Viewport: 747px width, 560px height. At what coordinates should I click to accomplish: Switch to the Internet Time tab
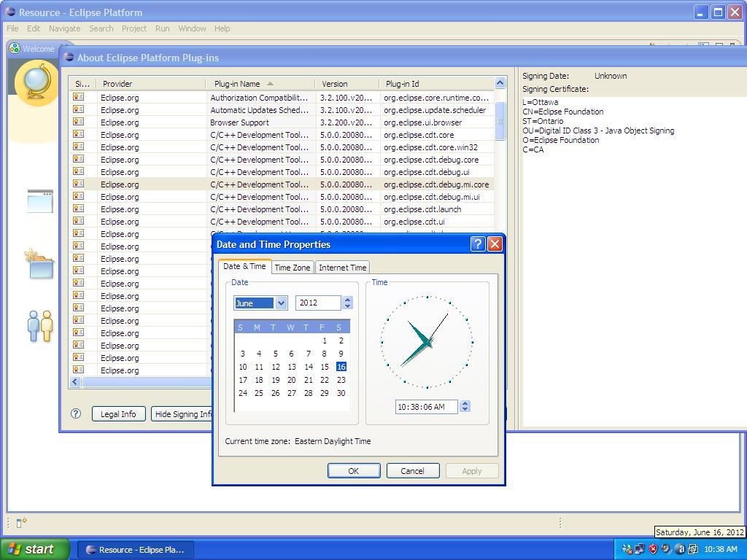(343, 268)
